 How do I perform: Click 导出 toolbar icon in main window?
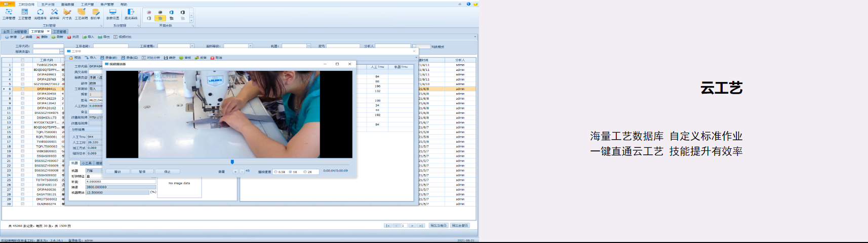100,37
